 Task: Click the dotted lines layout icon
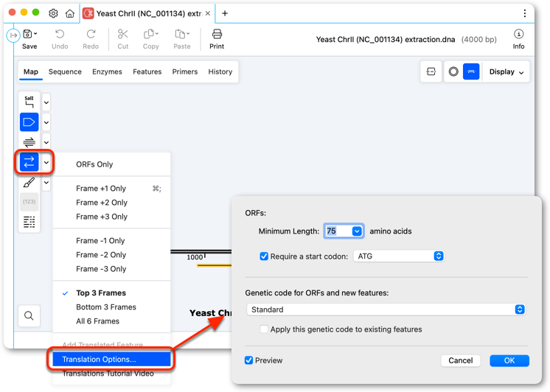point(29,222)
